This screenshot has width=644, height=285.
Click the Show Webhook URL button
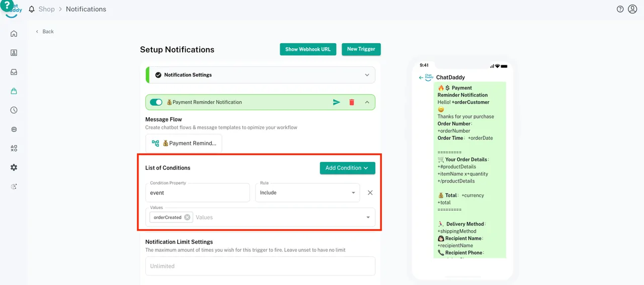coord(308,49)
